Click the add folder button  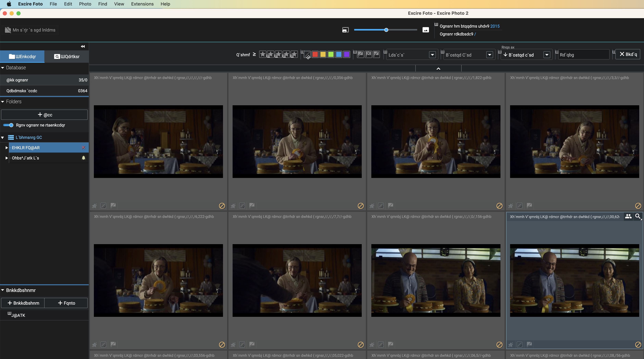click(45, 115)
